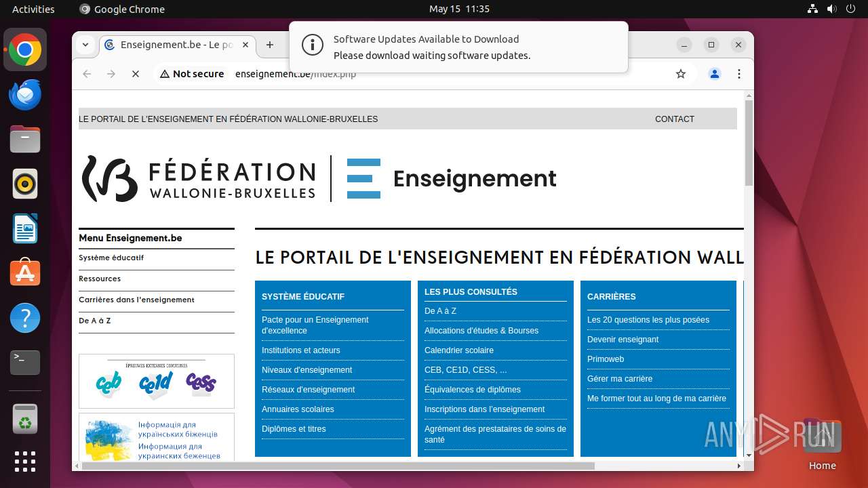Screen dimensions: 868x488
Task: Open Chrome three-dot menu
Action: click(739, 74)
